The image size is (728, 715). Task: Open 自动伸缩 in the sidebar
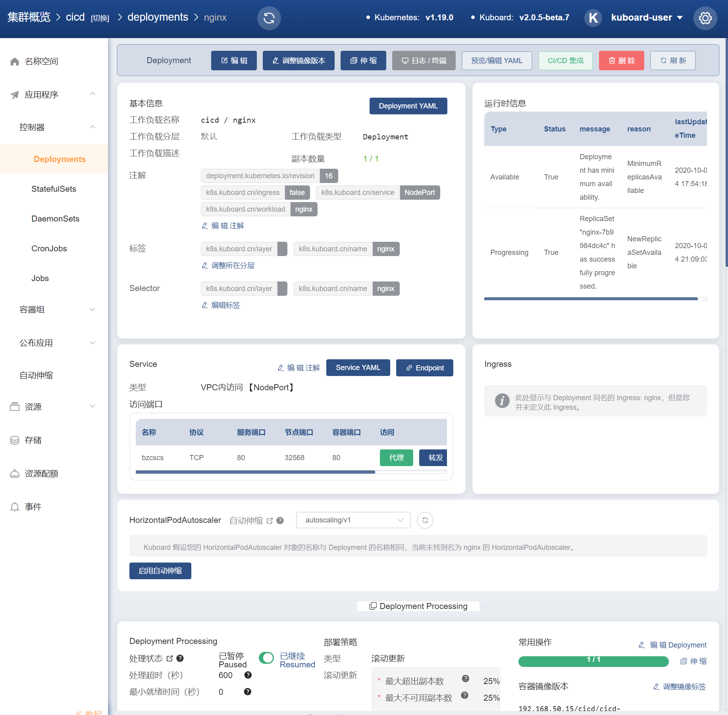click(x=36, y=375)
